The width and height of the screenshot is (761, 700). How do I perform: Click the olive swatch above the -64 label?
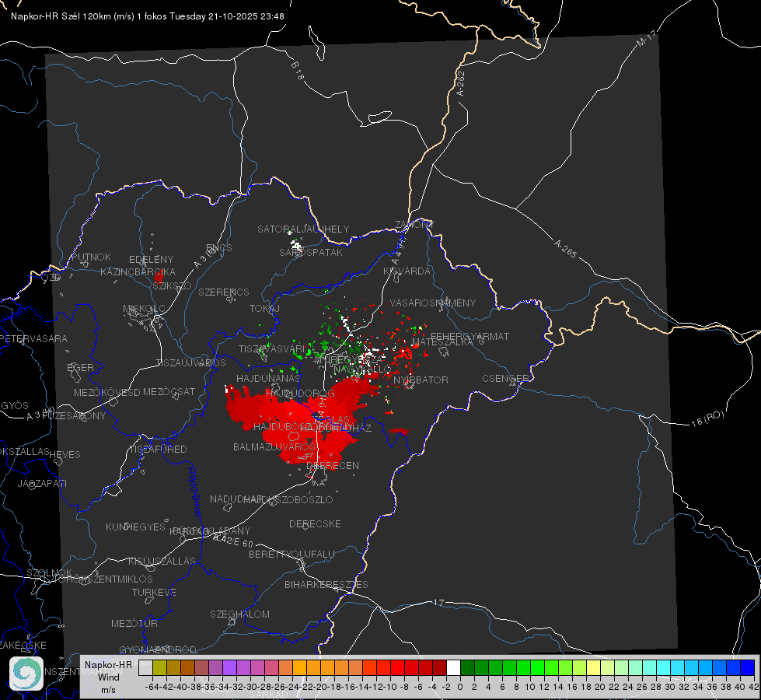(159, 668)
